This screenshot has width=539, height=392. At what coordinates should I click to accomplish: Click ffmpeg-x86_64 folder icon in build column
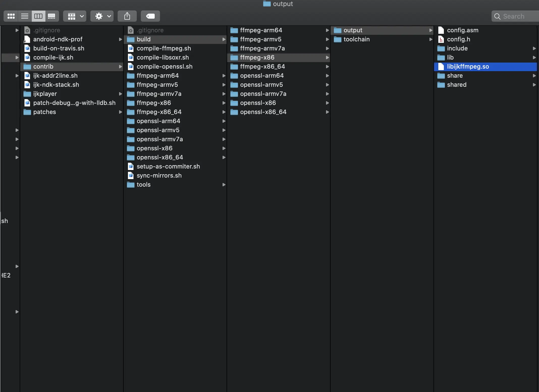[x=234, y=67]
